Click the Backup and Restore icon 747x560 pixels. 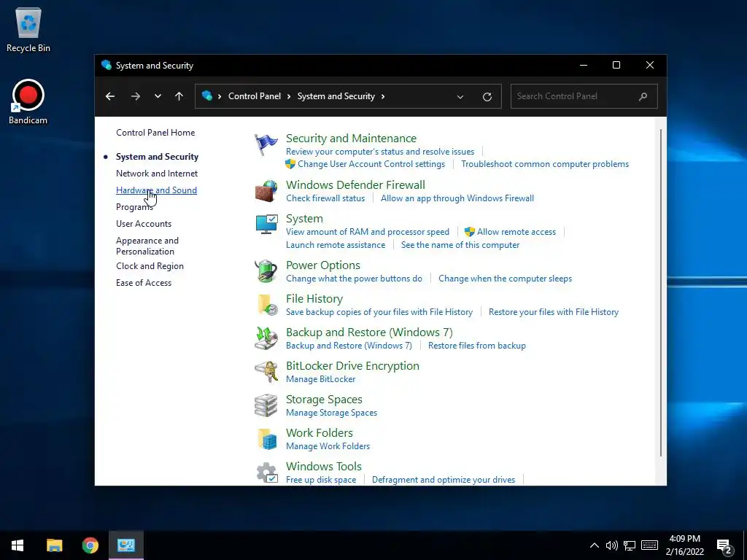[266, 338]
